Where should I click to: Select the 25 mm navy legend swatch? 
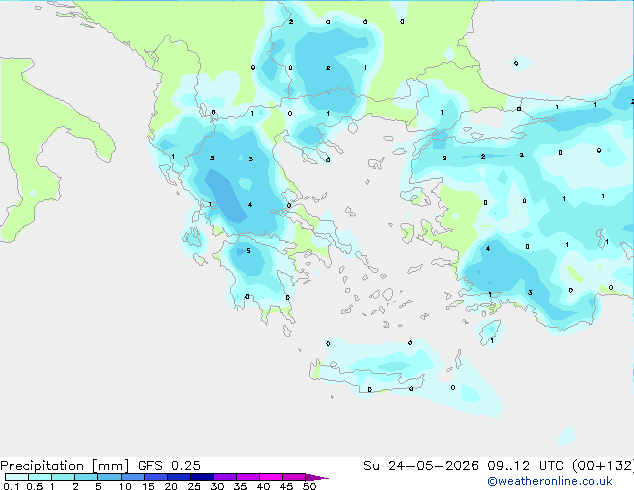coord(202,477)
